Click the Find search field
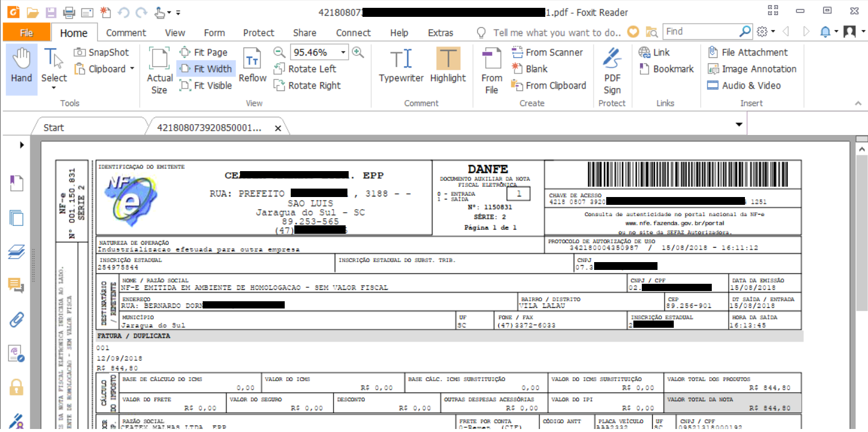The image size is (868, 432). pyautogui.click(x=701, y=31)
